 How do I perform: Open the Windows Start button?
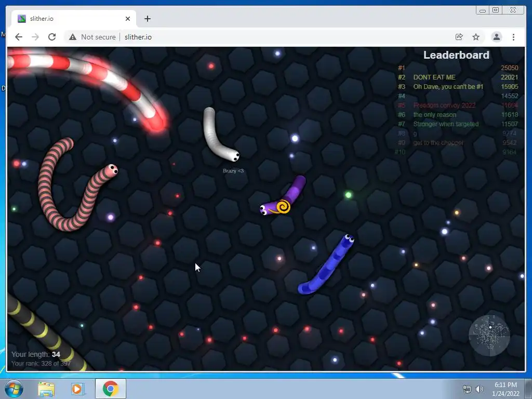14,389
